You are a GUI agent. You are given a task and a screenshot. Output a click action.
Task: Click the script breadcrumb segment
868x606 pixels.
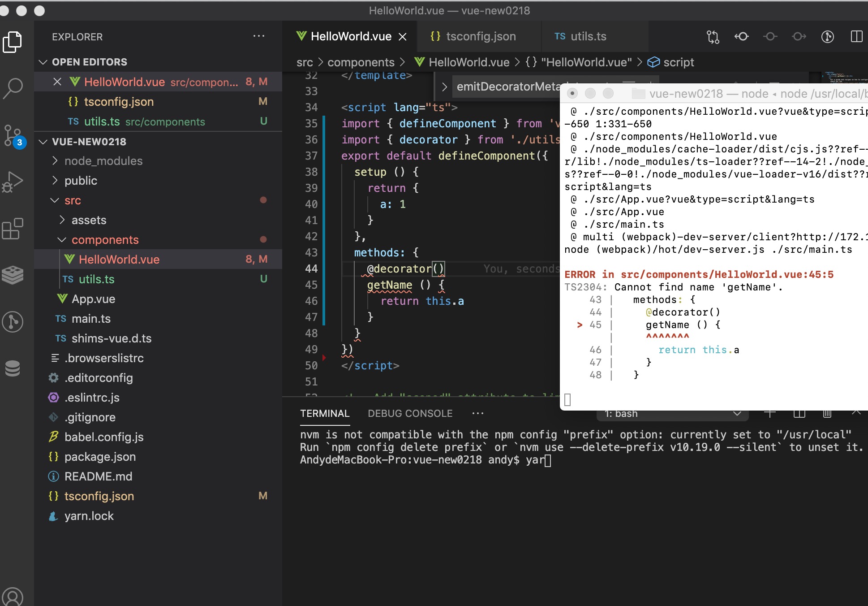coord(679,62)
